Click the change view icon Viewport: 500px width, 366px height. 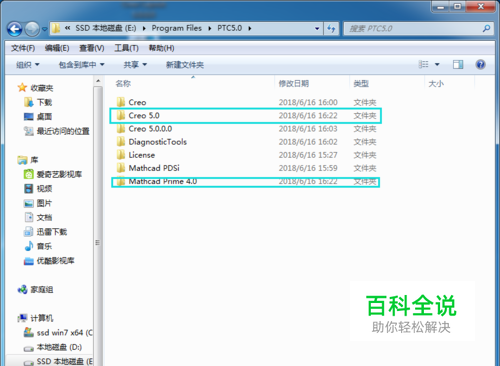[x=423, y=64]
